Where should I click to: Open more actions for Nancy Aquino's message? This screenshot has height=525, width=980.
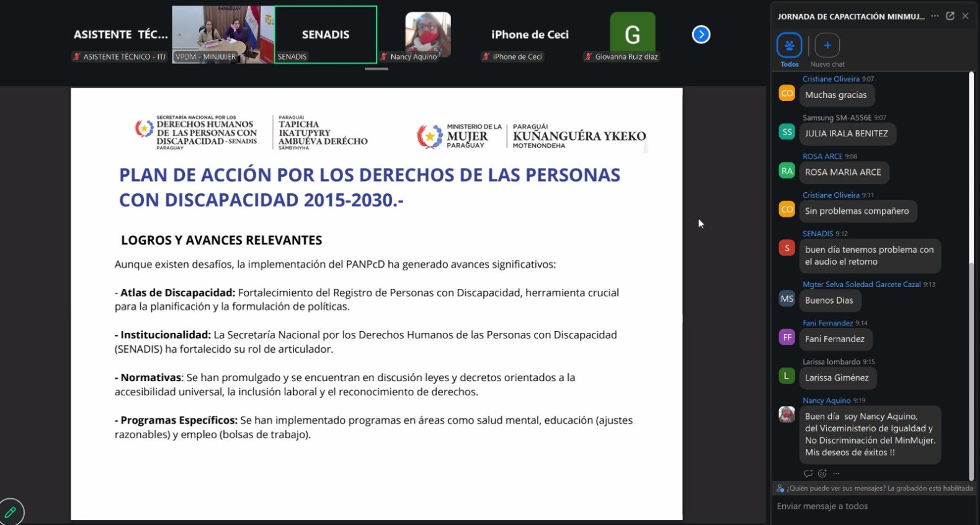pos(836,474)
